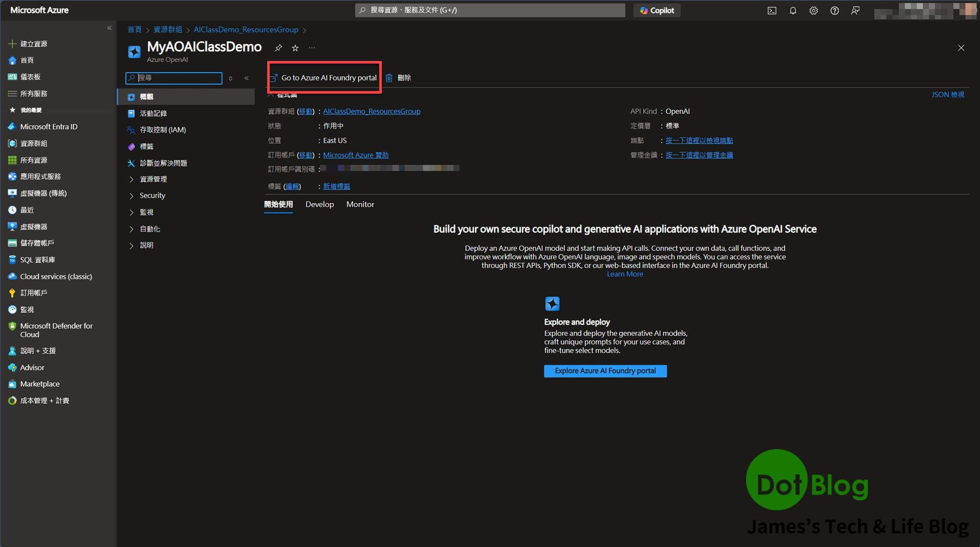Click the help question mark icon
The height and width of the screenshot is (547, 980).
[x=835, y=11]
